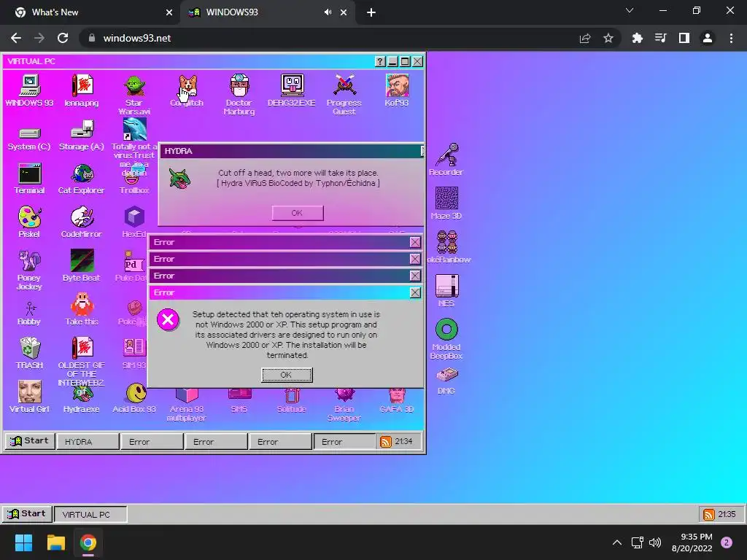Open the lenna.png file icon
Screen dimensions: 747x560
[82, 86]
